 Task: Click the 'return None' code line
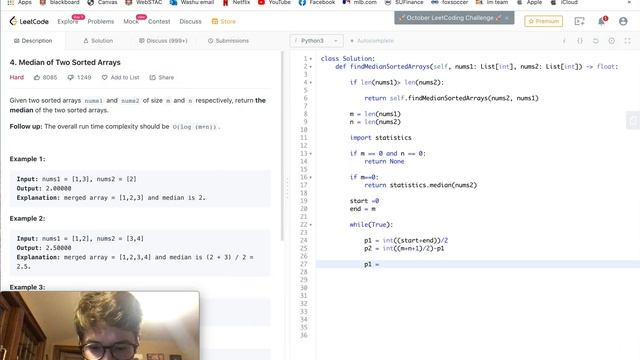click(x=384, y=161)
